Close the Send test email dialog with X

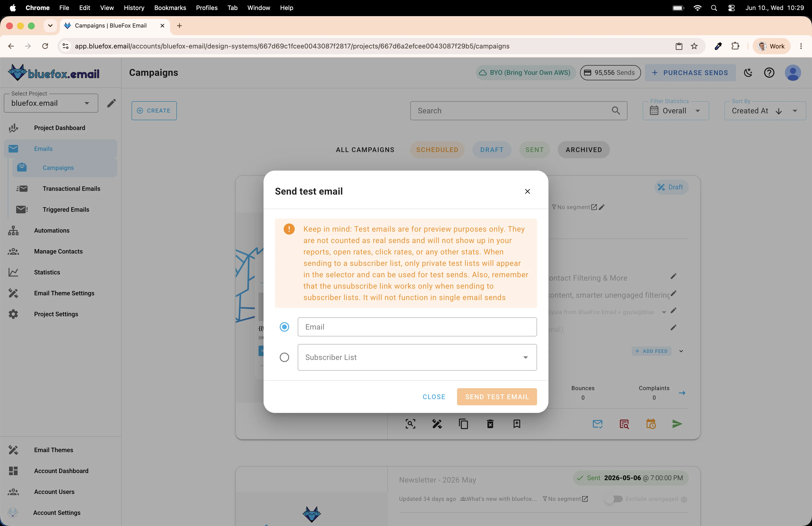527,191
